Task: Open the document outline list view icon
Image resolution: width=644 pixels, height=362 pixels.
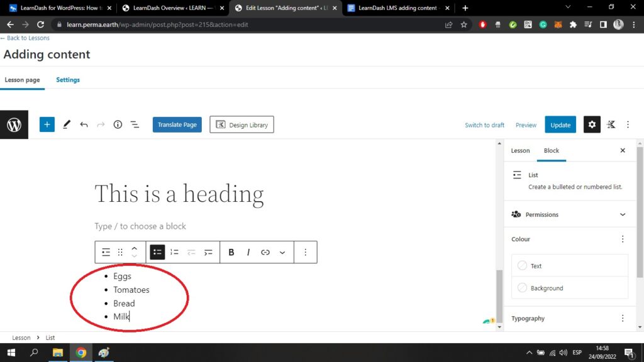Action: click(135, 124)
